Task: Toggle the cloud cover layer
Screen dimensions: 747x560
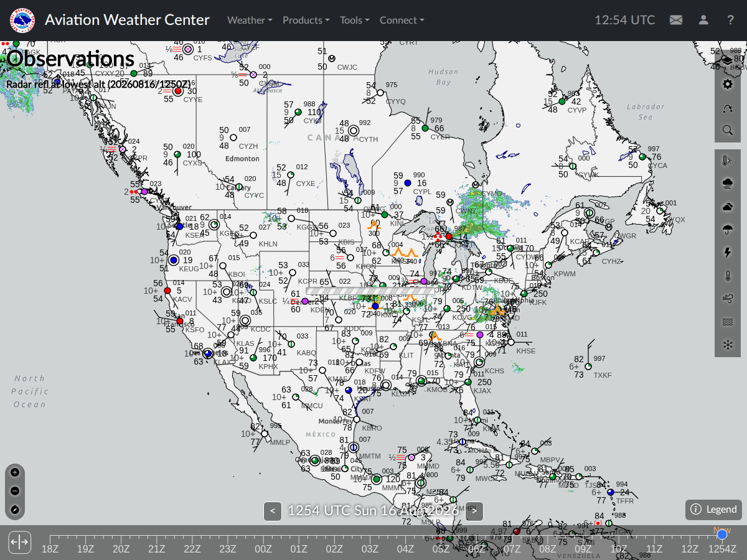Action: tap(728, 207)
